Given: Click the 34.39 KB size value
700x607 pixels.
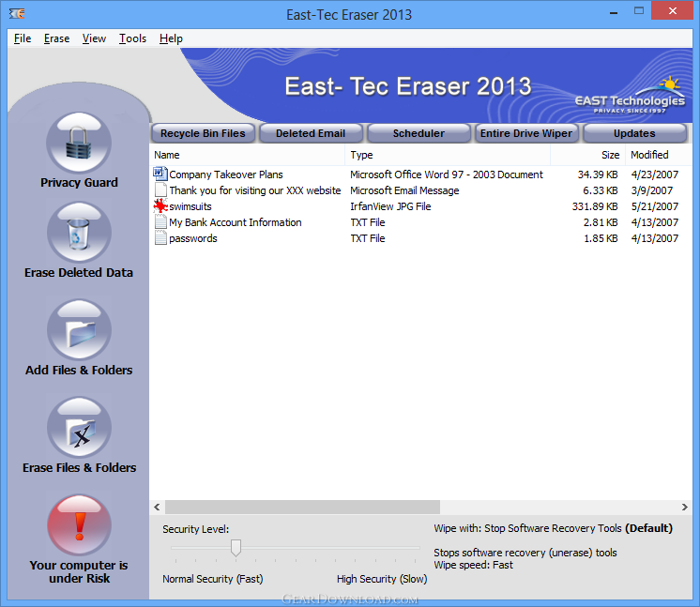Looking at the screenshot, I should [598, 175].
